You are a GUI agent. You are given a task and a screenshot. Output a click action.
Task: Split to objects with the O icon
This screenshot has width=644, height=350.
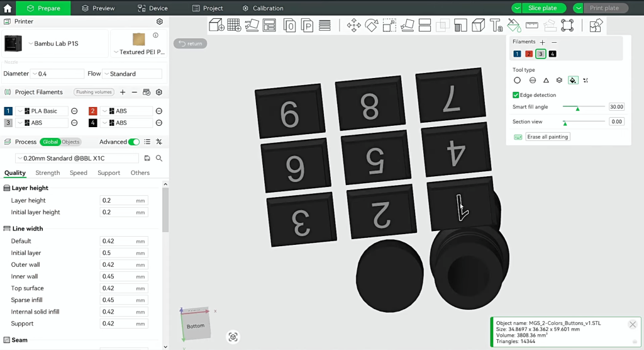pyautogui.click(x=289, y=26)
